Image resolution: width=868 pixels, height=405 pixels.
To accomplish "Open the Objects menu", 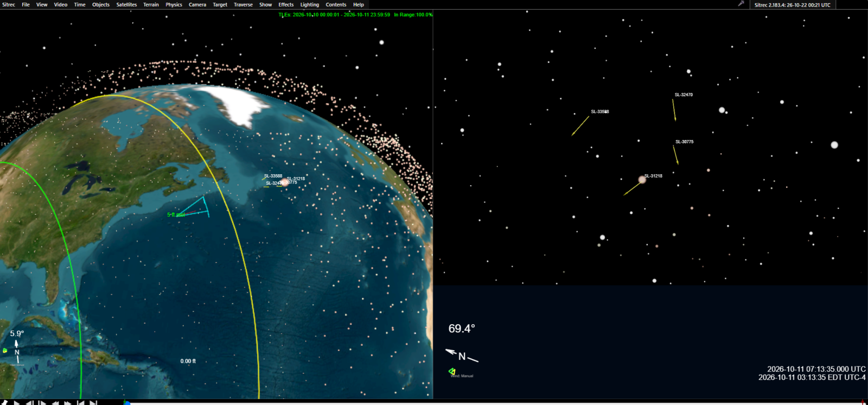I will point(101,4).
